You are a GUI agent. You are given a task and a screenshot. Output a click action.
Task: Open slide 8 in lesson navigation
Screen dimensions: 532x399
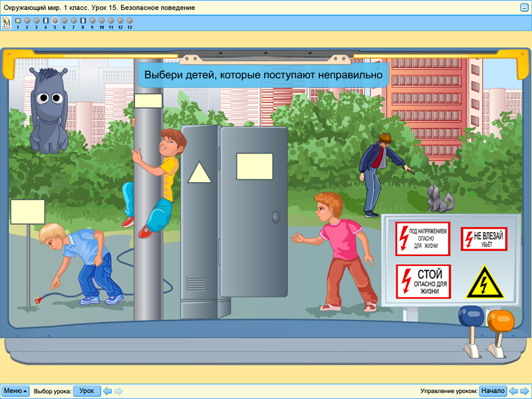[x=83, y=21]
